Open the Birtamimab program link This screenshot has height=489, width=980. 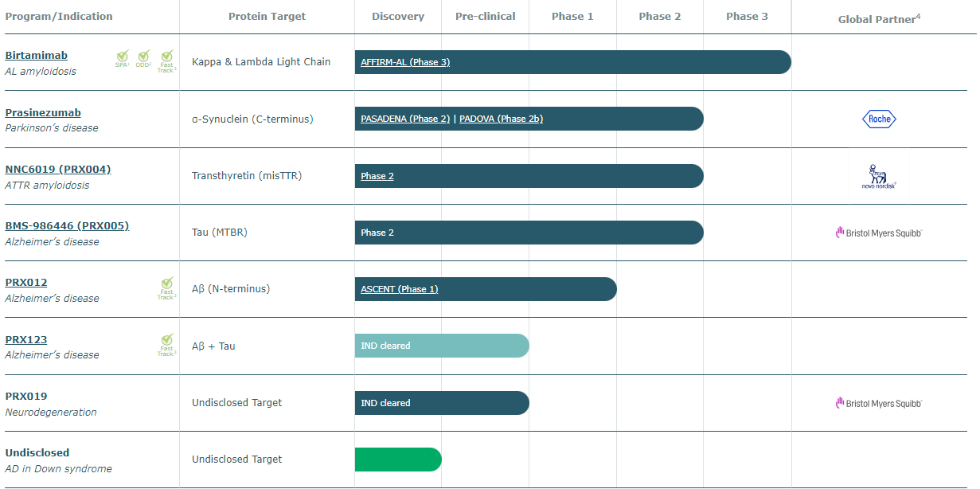(37, 56)
